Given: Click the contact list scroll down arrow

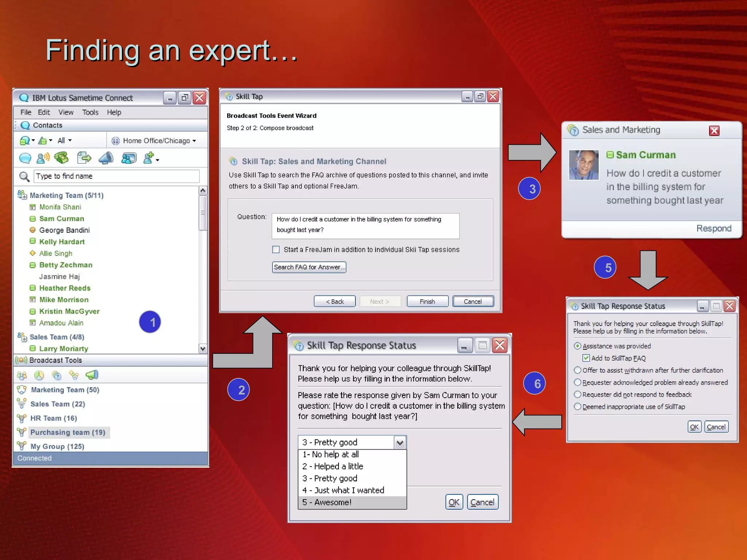Looking at the screenshot, I should (203, 349).
